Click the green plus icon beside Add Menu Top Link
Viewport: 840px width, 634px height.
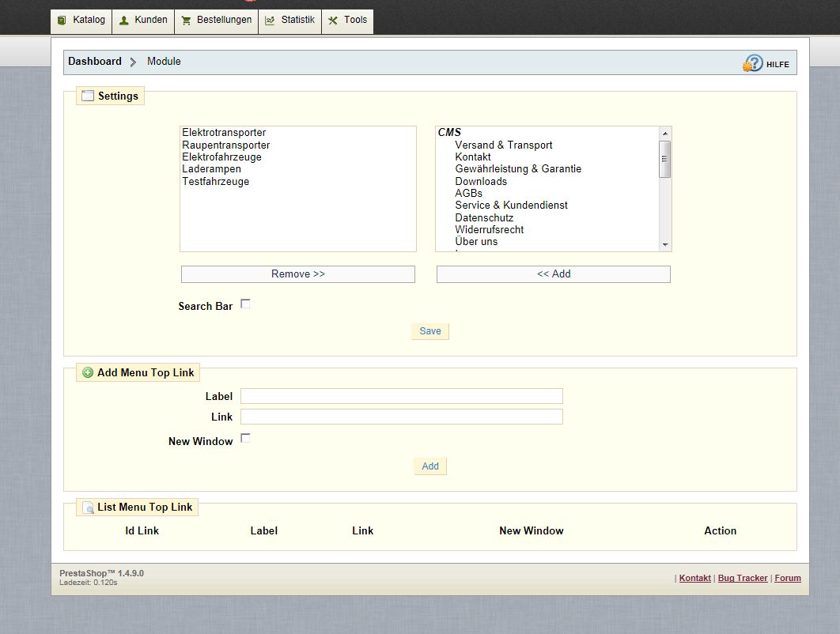[88, 372]
